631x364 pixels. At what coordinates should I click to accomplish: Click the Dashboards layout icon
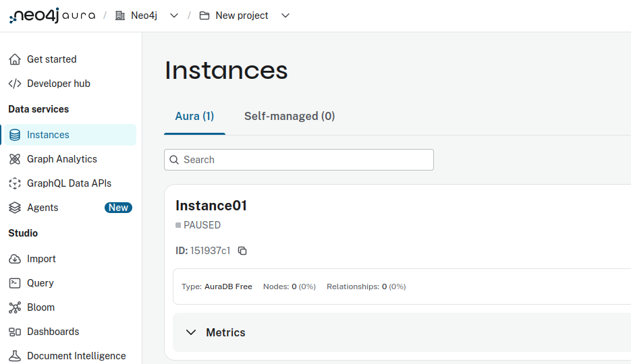pos(15,332)
